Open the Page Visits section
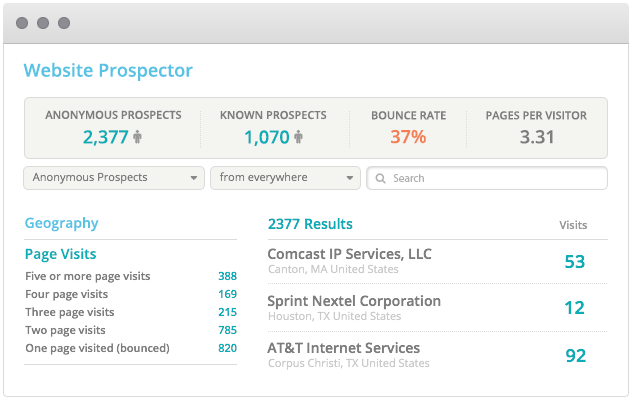The height and width of the screenshot is (400, 632). (x=60, y=254)
